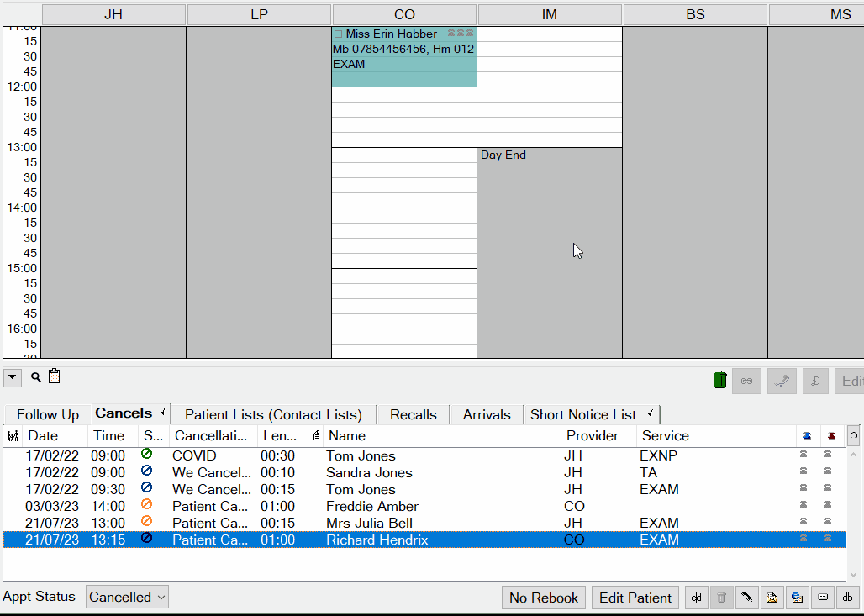Open the dropdown arrow below the appointment book
Viewport: 864px width, 616px height.
(12, 376)
